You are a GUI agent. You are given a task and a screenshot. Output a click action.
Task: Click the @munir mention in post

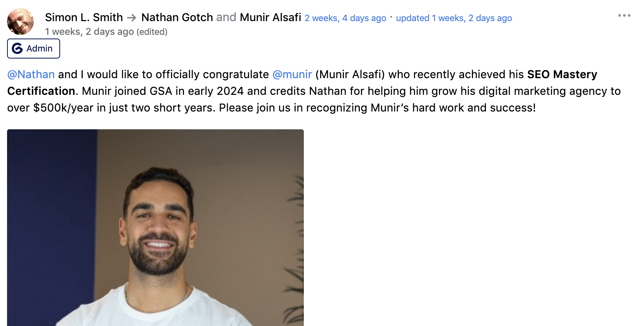(x=292, y=74)
